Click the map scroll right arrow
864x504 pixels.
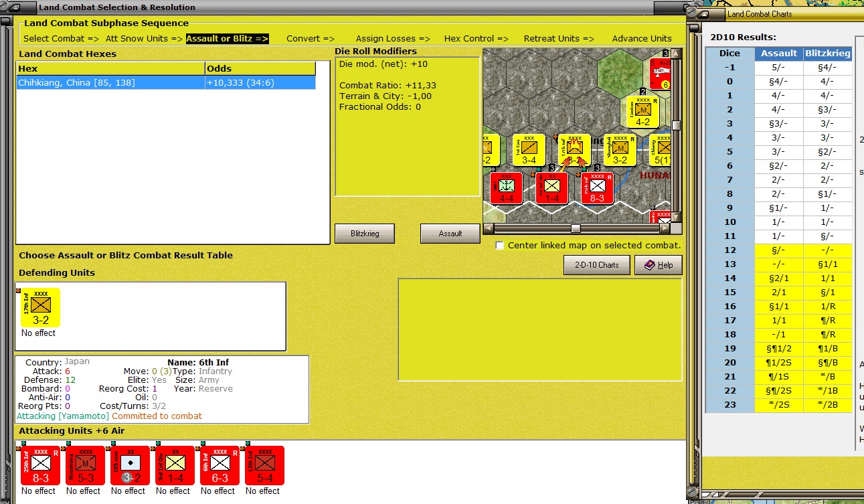(665, 228)
